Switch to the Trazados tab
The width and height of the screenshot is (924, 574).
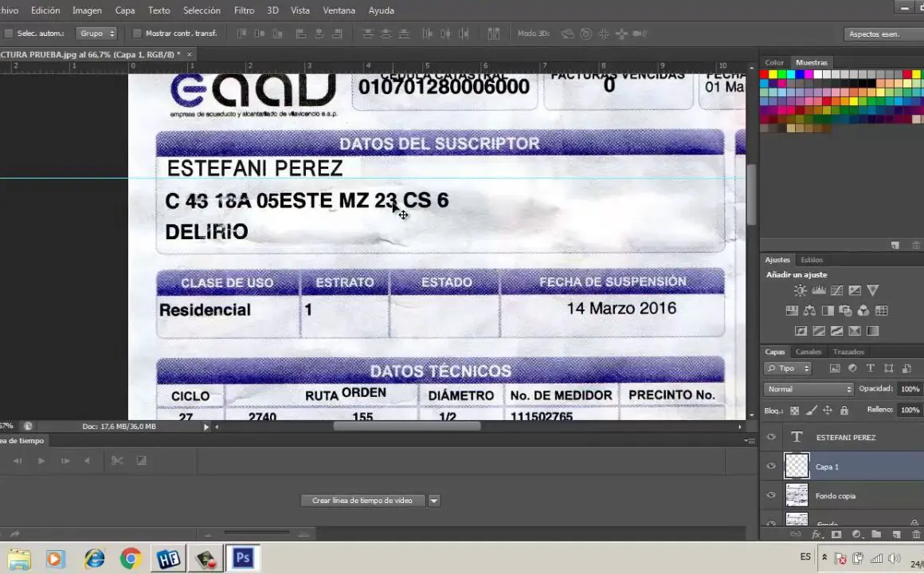point(848,352)
